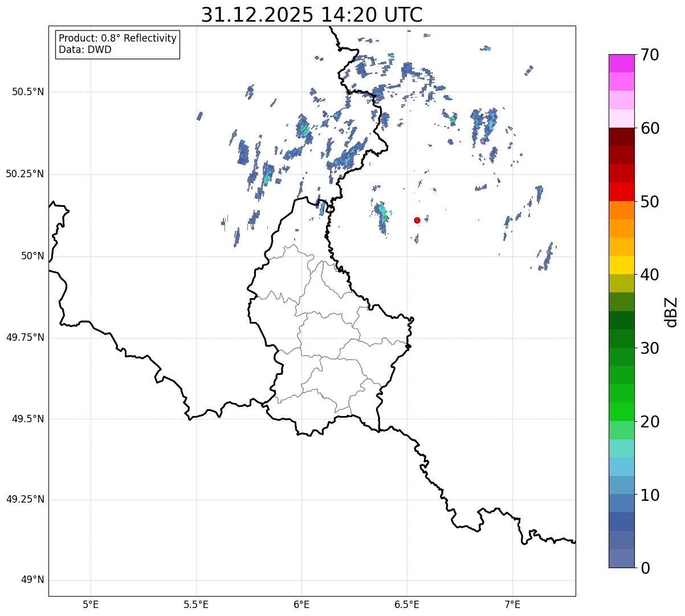Image resolution: width=685 pixels, height=616 pixels.
Task: Click the 50°N latitude label
Action: click(32, 256)
